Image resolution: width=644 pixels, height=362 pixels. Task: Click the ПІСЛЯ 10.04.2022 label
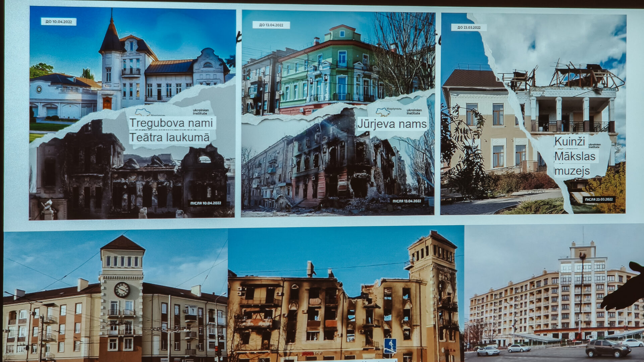206,203
